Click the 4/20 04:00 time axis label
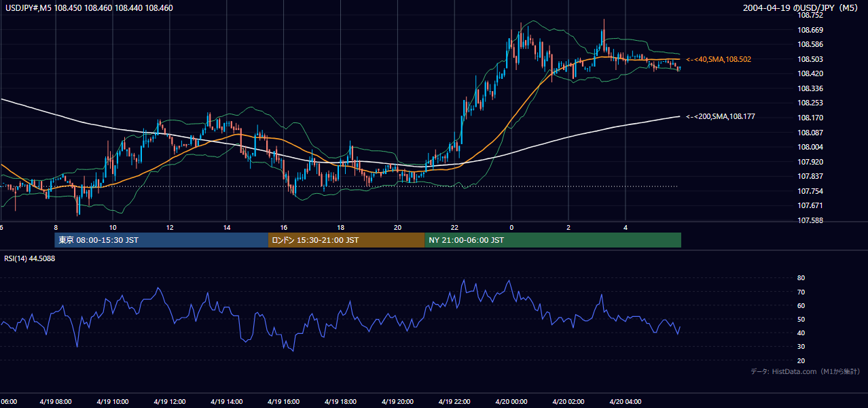 [626, 401]
